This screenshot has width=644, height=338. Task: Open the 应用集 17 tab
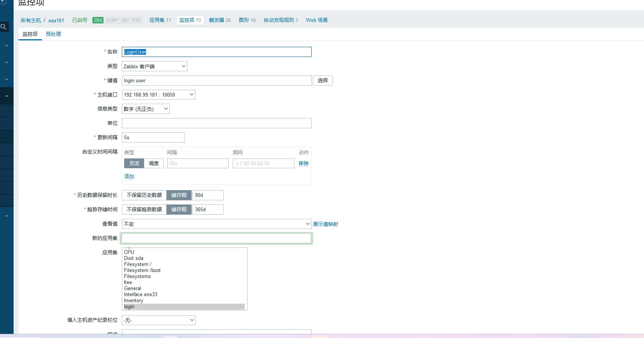click(x=160, y=20)
